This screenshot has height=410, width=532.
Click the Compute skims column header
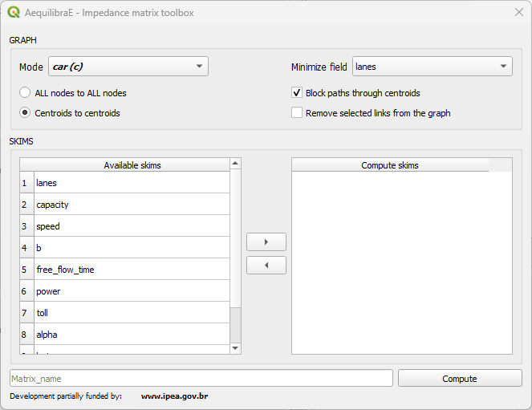pos(390,165)
